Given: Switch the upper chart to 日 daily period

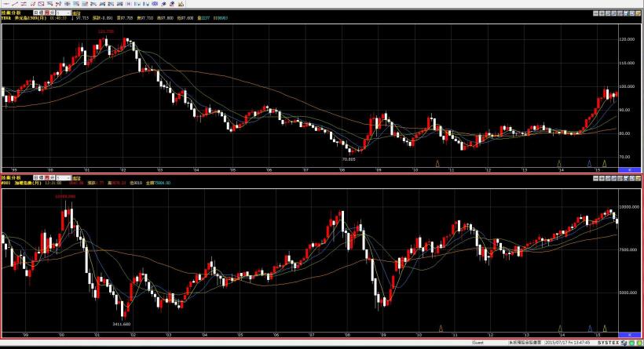Looking at the screenshot, I should (x=38, y=14).
